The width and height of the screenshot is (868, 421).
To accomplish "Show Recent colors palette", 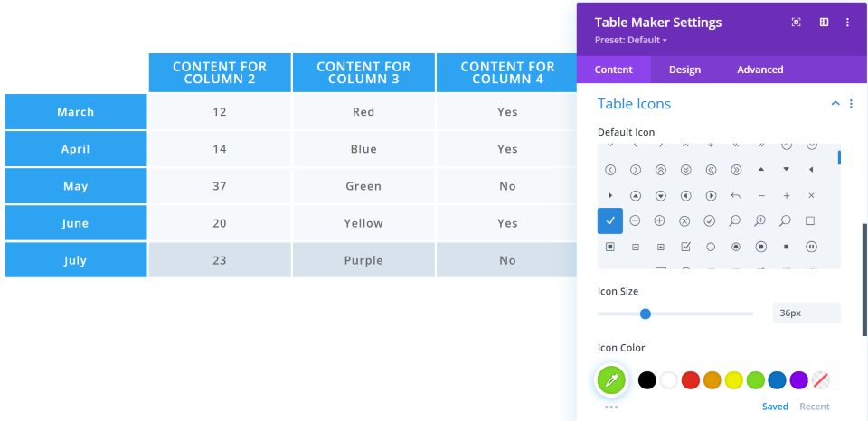I will (814, 407).
